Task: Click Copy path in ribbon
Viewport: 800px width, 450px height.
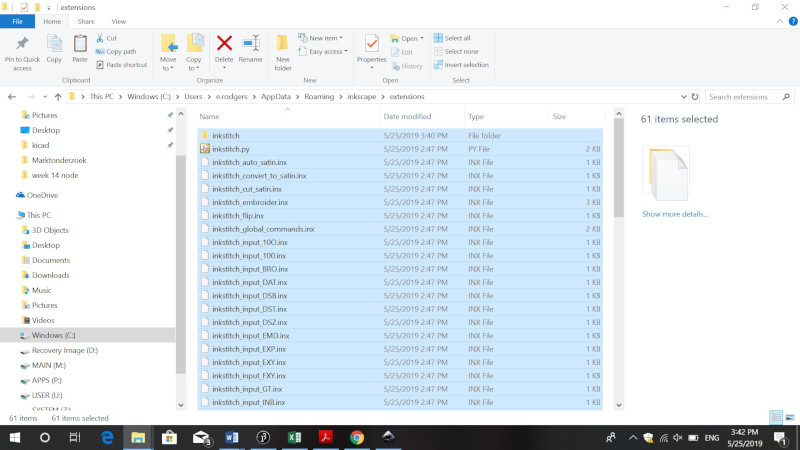Action: (116, 52)
